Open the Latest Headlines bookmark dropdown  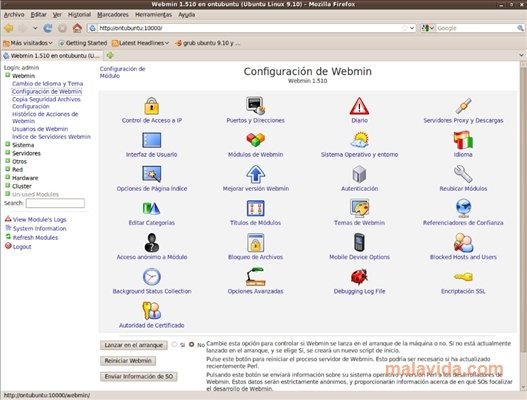click(140, 43)
